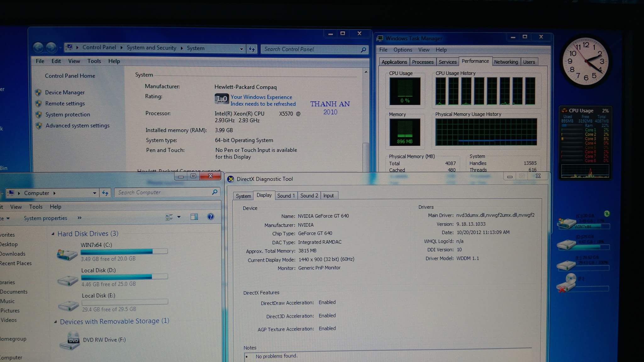Click C: WIN7x64 drive in drives gadget
The image size is (644, 362).
pos(583,222)
